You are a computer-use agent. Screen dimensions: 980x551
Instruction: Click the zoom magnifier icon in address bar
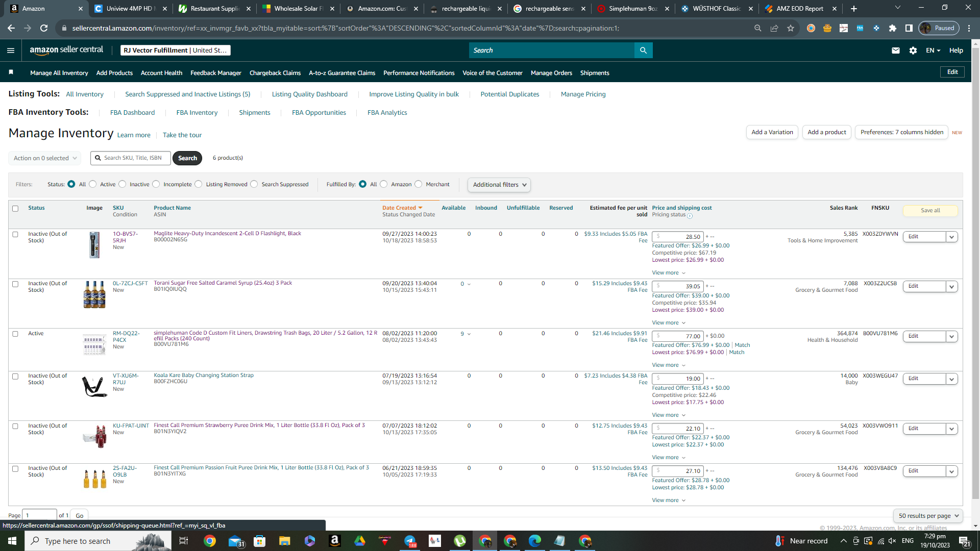(x=758, y=28)
